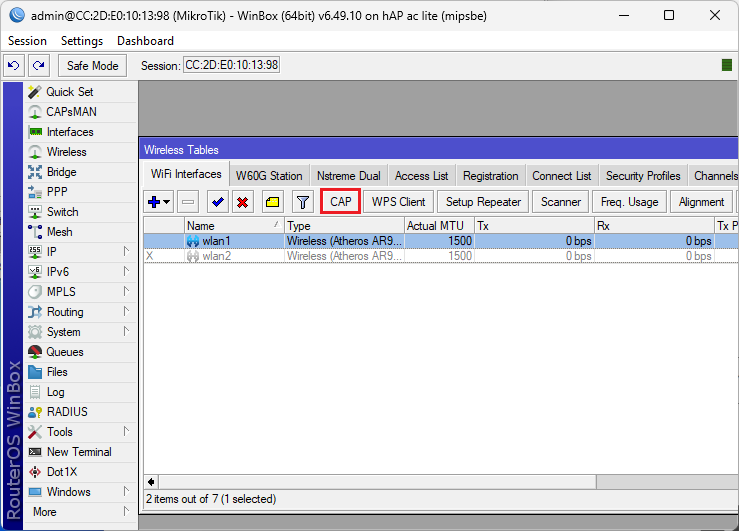Sort by Actual MTU column header
This screenshot has width=739, height=531.
click(439, 226)
